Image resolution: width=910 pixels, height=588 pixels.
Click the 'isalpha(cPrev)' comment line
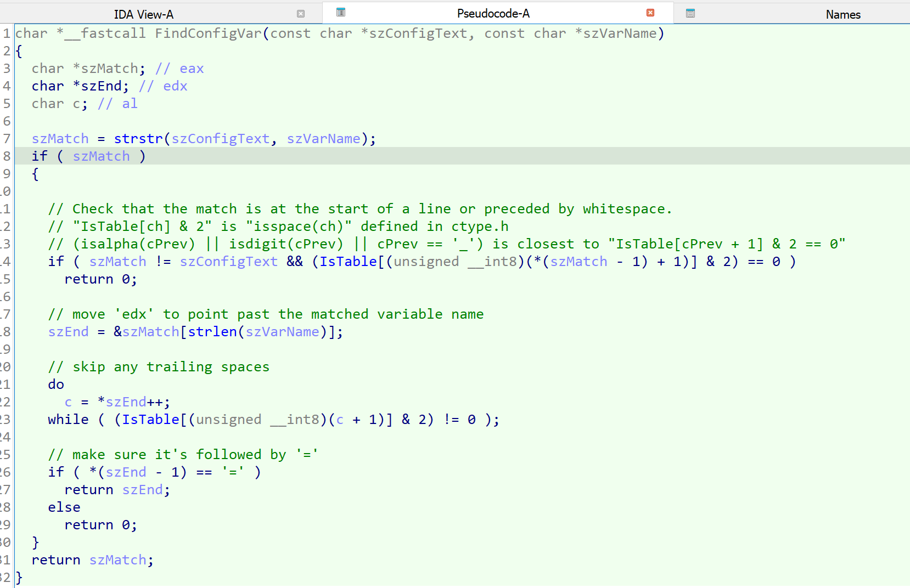(x=447, y=244)
